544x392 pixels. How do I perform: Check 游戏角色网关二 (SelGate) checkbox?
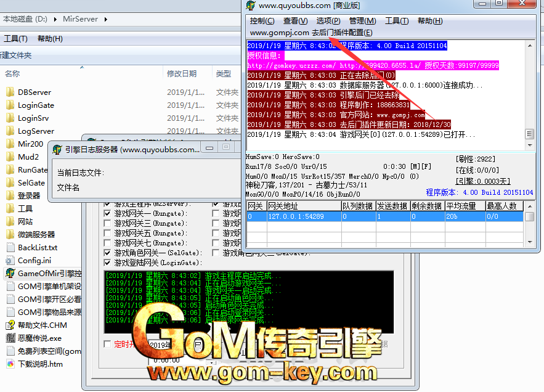point(216,253)
